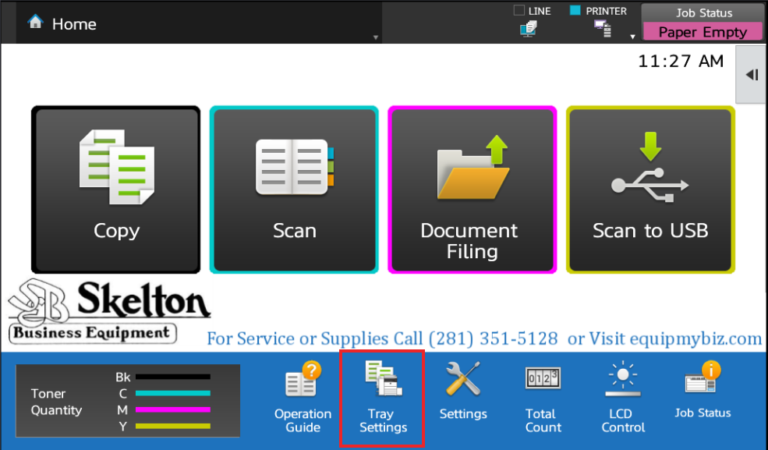Image resolution: width=768 pixels, height=450 pixels.
Task: Expand the side action panel arrow
Action: pyautogui.click(x=752, y=74)
